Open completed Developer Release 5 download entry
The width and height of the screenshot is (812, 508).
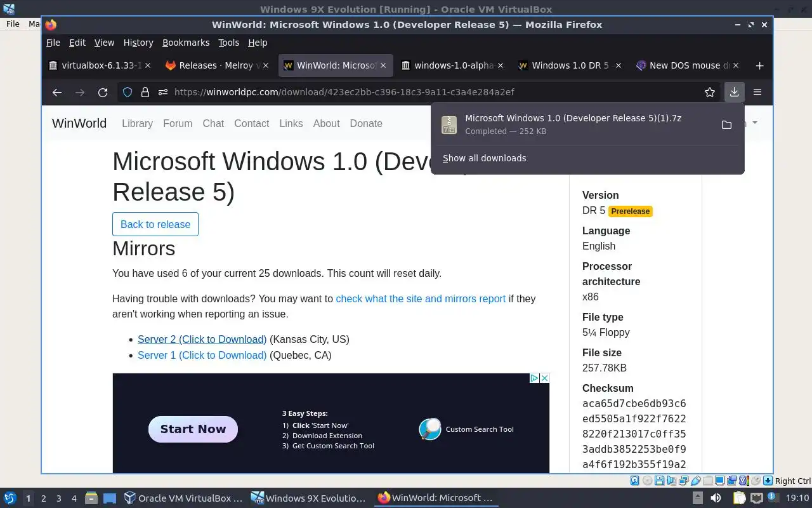tap(574, 124)
